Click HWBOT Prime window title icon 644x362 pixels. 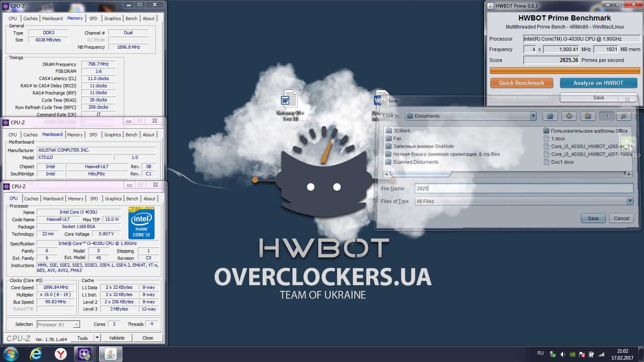click(490, 6)
